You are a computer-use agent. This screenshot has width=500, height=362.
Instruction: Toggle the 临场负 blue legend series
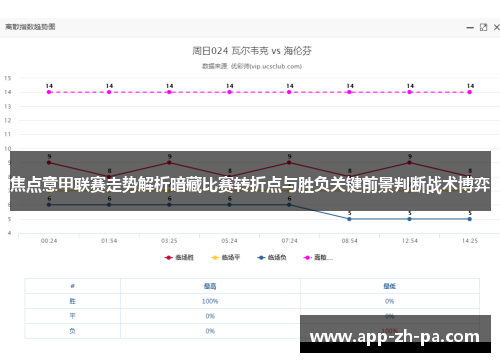[x=272, y=257]
